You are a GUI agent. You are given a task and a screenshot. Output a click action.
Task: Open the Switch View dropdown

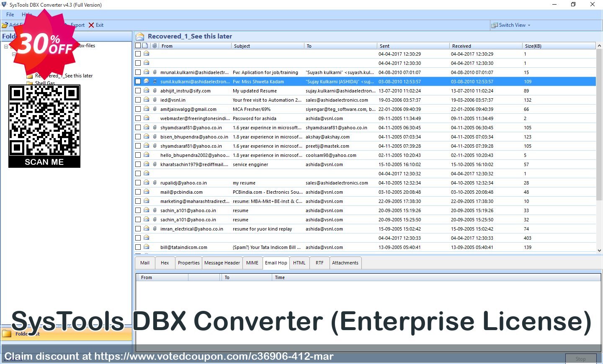click(511, 25)
